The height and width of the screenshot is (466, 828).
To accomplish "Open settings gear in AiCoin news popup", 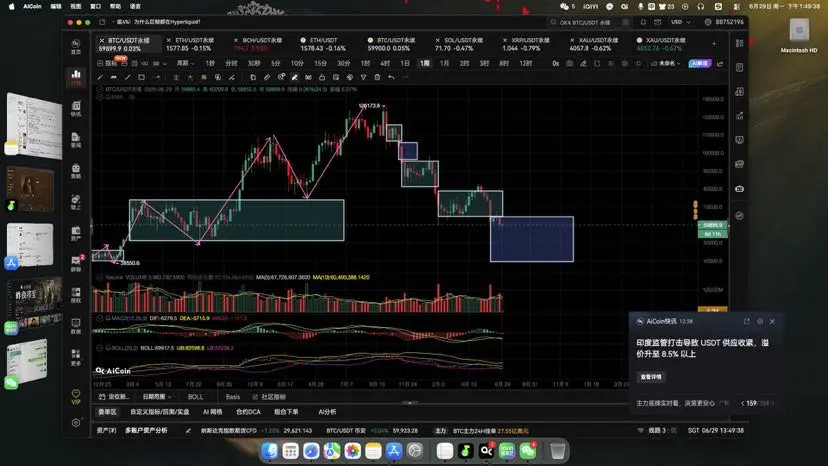I will [760, 321].
